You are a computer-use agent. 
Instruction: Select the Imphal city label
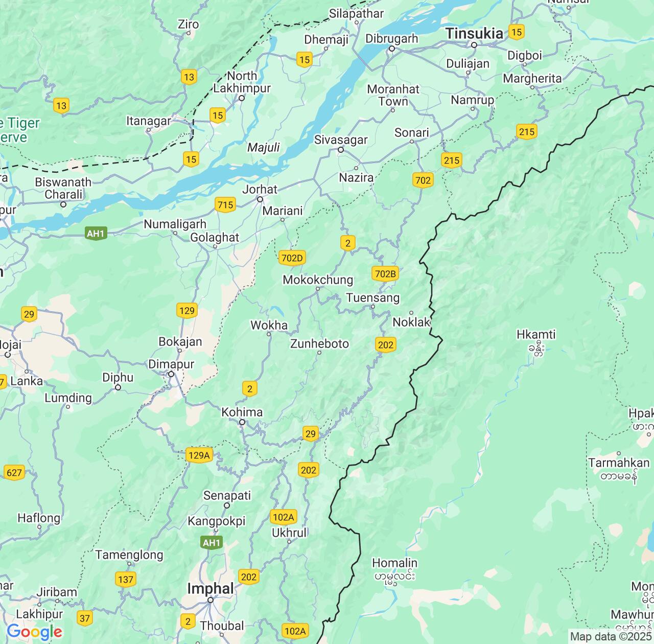click(210, 588)
